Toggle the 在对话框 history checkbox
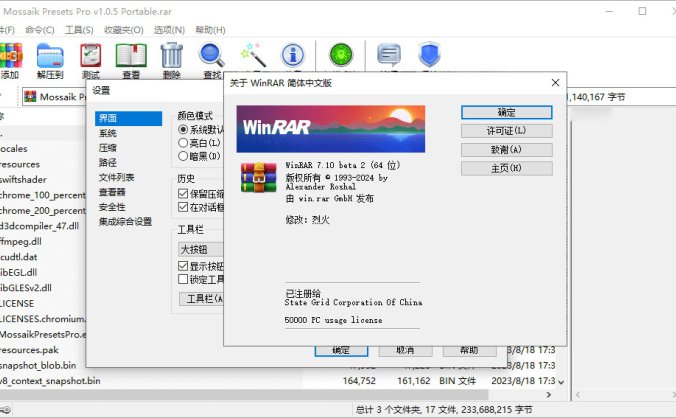 click(x=183, y=207)
